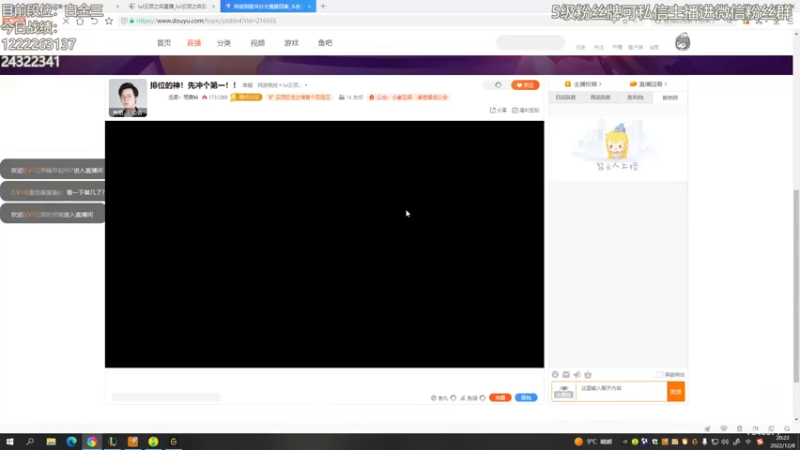800x450 pixels.
Task: Open the 分类 navigation menu
Action: [224, 43]
